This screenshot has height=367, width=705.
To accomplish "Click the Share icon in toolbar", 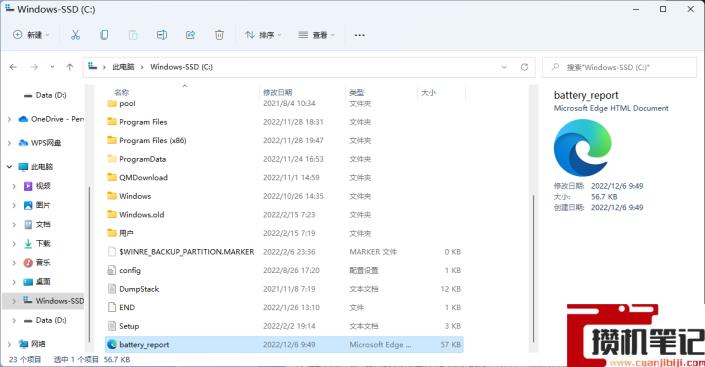I will (191, 35).
